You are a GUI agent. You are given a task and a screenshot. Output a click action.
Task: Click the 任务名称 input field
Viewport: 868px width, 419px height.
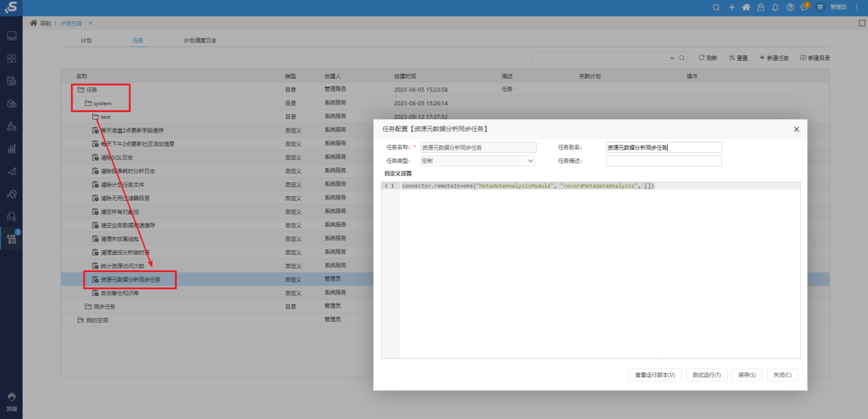[478, 147]
